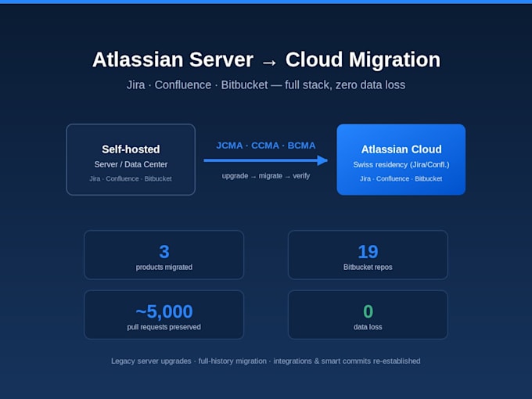The width and height of the screenshot is (532, 399).
Task: Click the 'Atlassian Server → Cloud Migration' title
Action: 266,59
